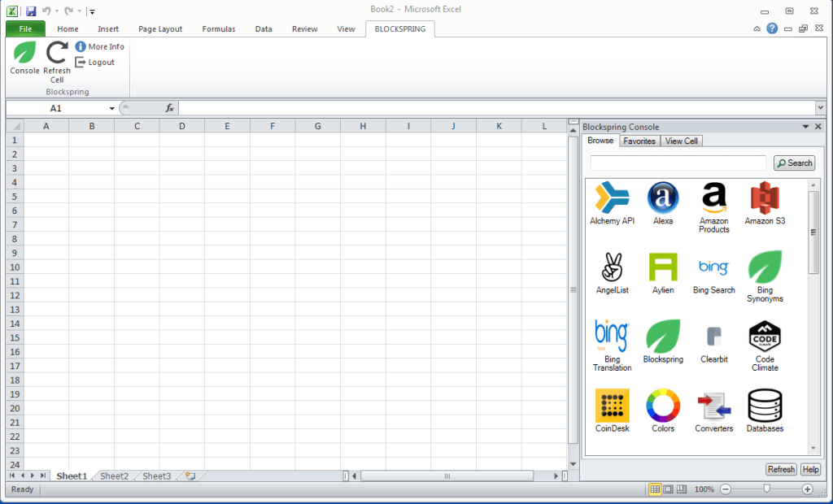Select the Bing Translation block
The width and height of the screenshot is (833, 504).
[x=612, y=345]
